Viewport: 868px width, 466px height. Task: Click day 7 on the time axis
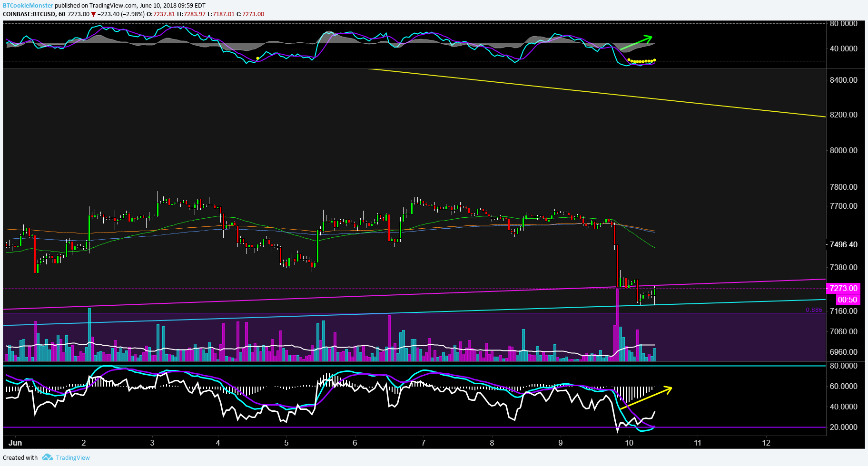424,443
